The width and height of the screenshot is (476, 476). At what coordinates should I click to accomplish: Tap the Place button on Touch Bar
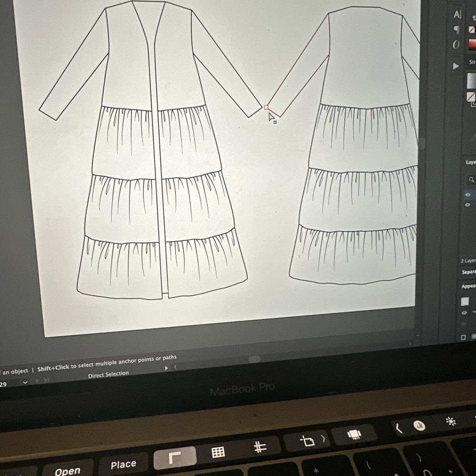point(123,465)
